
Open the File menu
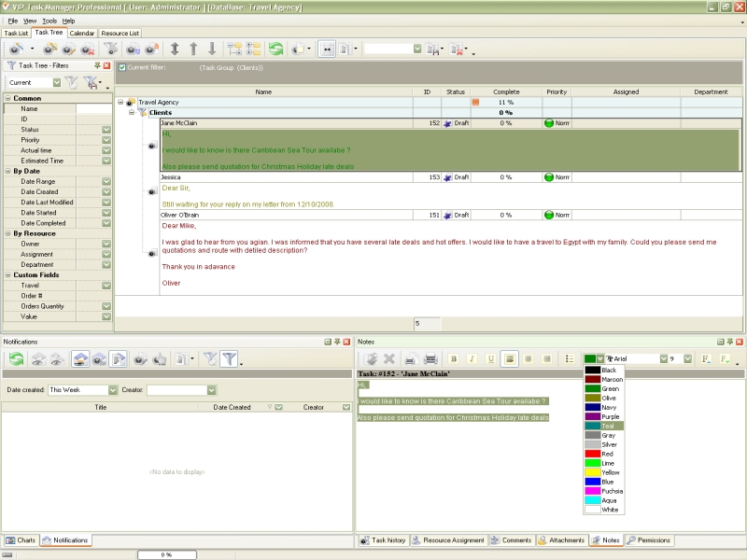13,21
